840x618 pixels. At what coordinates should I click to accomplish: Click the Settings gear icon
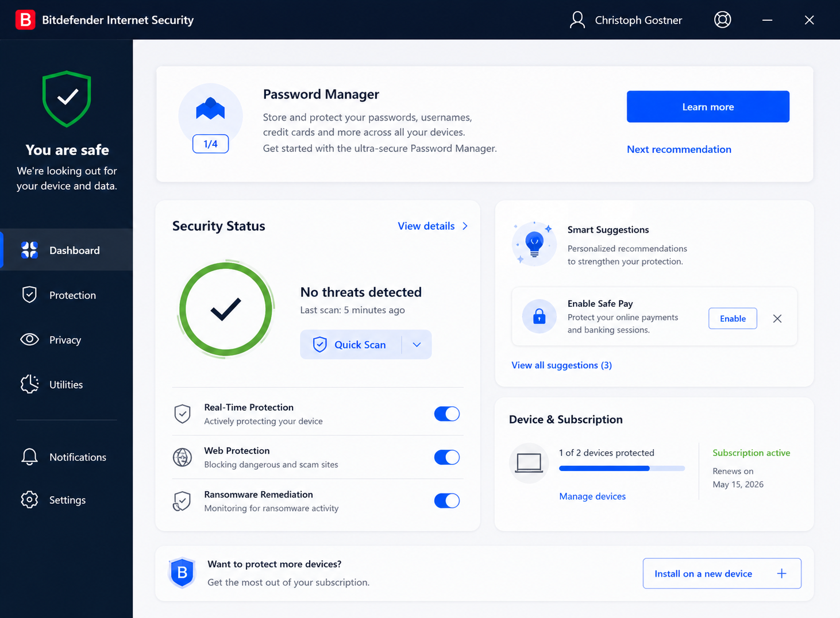(x=29, y=500)
